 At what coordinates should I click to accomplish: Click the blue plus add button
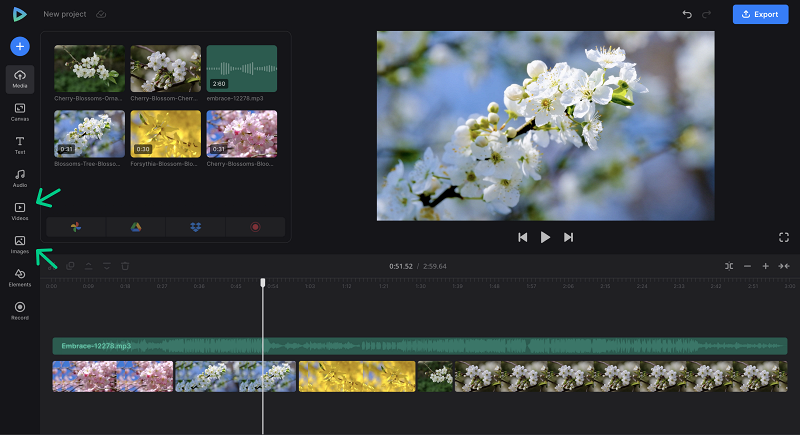20,46
